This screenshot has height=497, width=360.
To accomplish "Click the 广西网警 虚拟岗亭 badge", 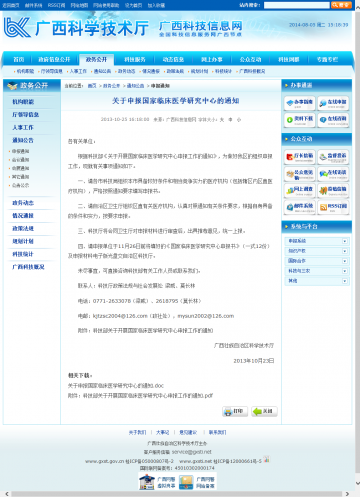I will click(158, 482).
